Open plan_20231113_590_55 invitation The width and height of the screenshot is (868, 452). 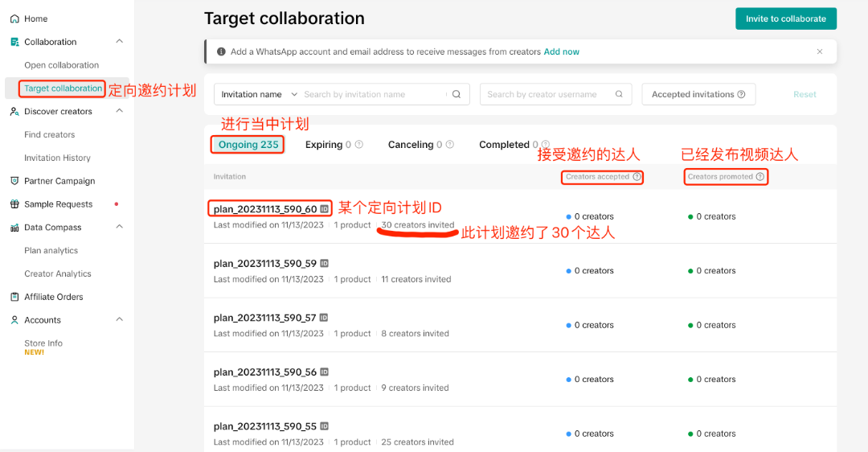265,426
